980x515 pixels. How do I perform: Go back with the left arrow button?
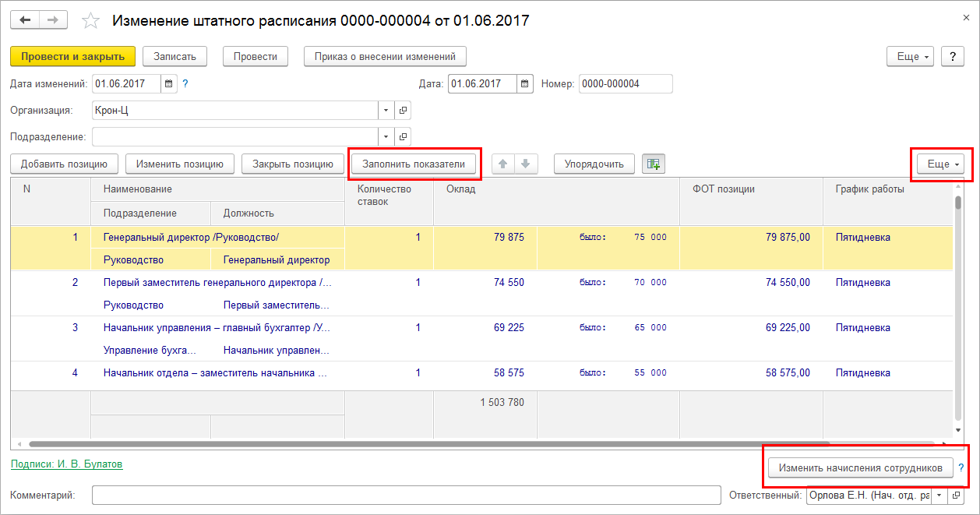coord(24,19)
